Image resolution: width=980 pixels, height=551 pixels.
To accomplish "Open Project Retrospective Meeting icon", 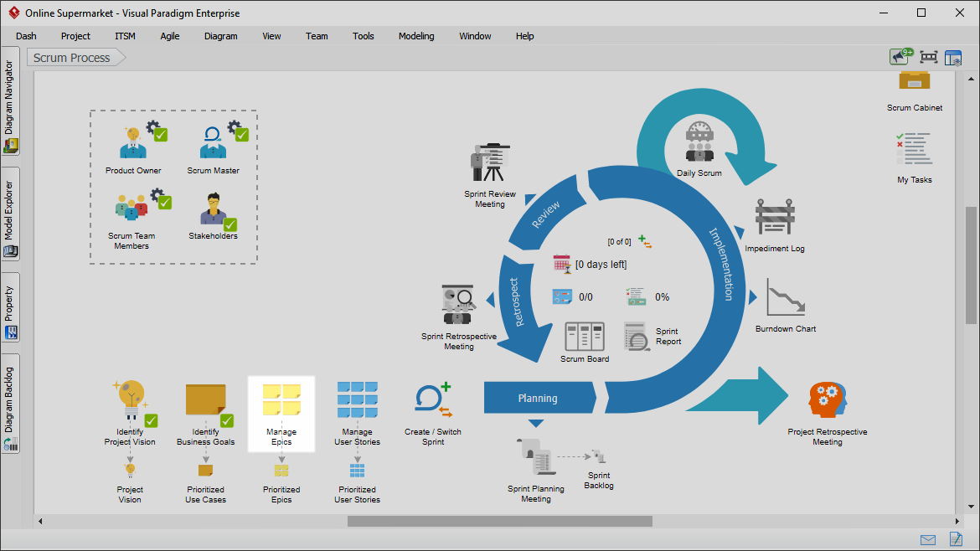I will pos(827,399).
